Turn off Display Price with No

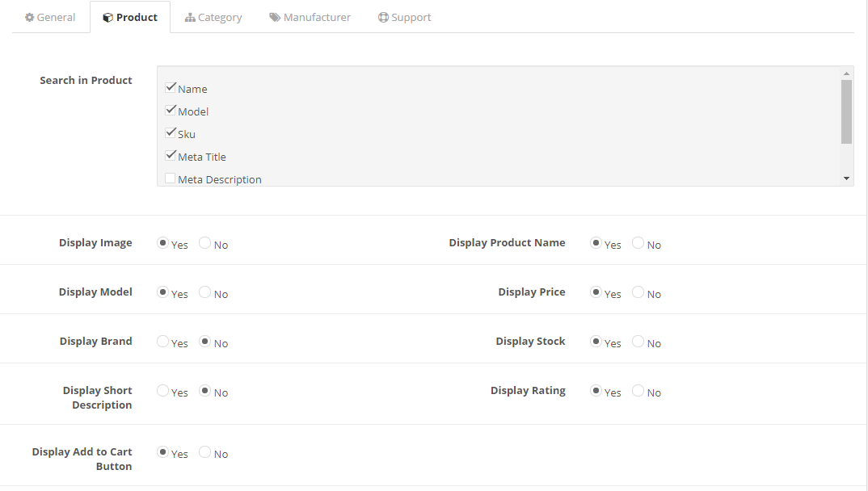coord(638,292)
